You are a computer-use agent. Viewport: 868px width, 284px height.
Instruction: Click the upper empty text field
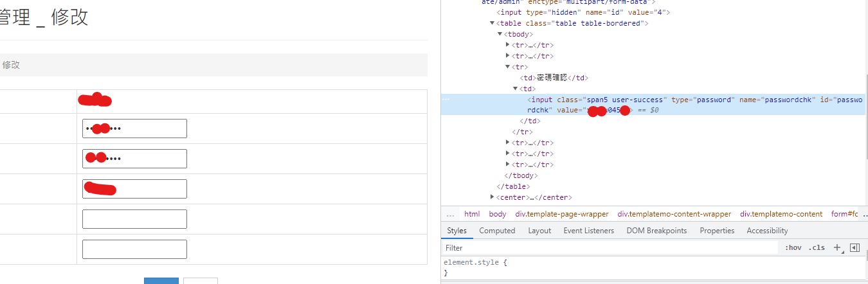134,219
